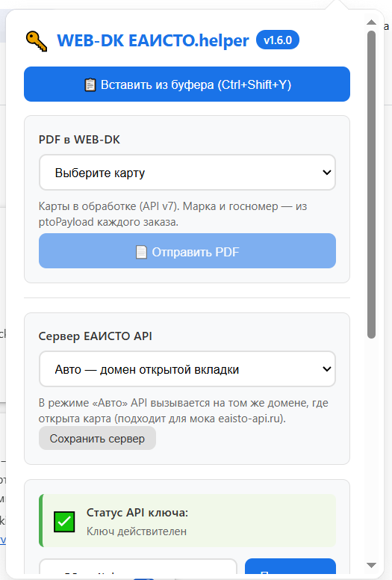This screenshot has height=580, width=392.
Task: Click the golden key logo icon
Action: click(x=37, y=40)
